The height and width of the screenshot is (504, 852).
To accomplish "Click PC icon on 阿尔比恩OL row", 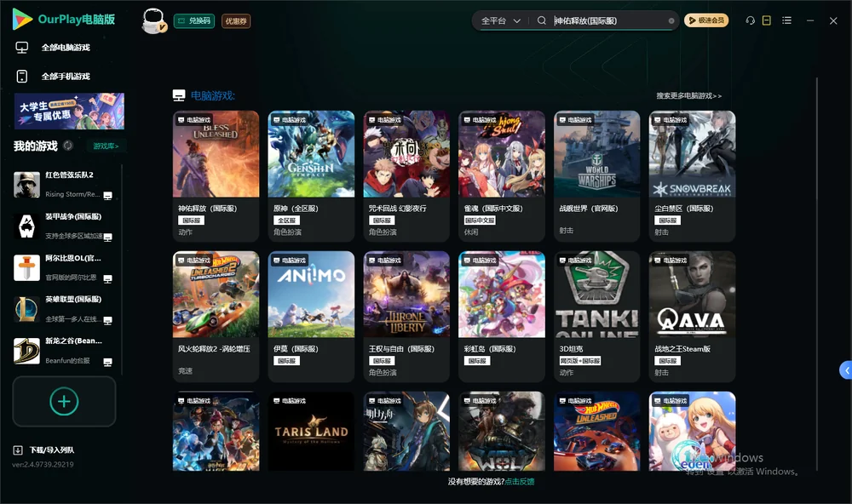I will [107, 278].
